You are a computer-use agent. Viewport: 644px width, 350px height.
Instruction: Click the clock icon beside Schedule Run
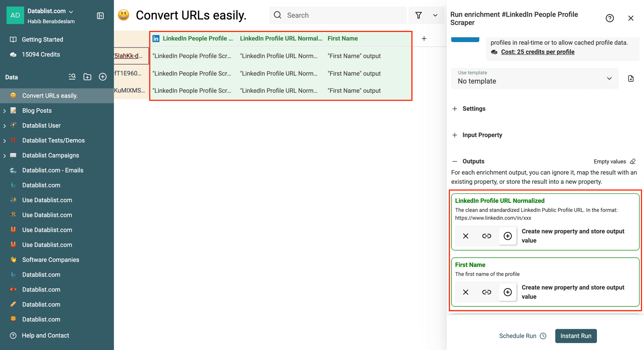point(543,336)
